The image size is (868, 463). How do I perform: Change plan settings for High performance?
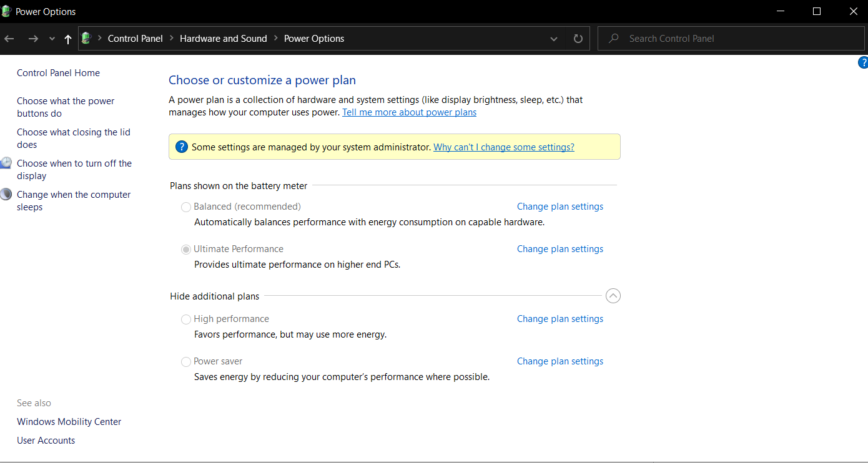point(560,319)
